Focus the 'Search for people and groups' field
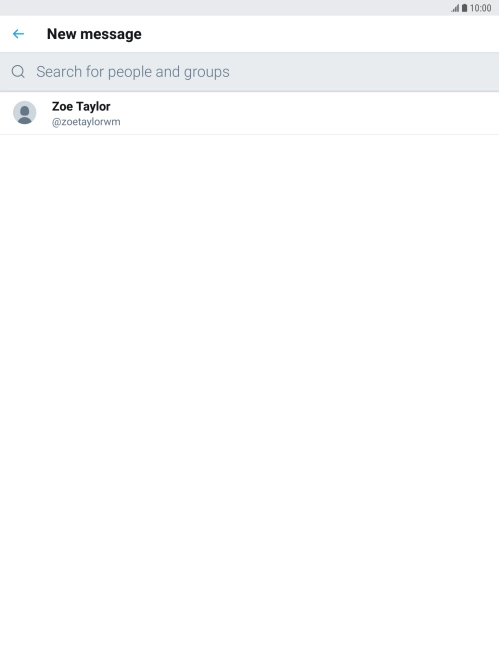499x666 pixels. (249, 72)
